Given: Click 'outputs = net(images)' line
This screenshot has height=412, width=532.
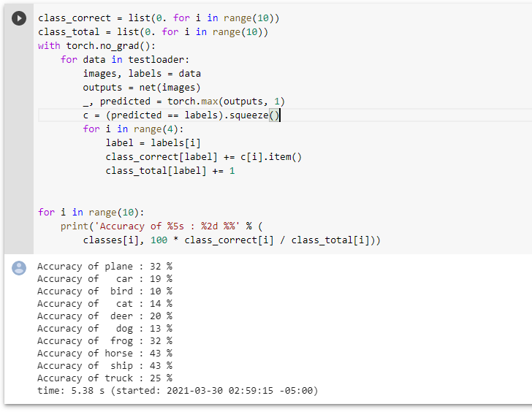Looking at the screenshot, I should [142, 88].
